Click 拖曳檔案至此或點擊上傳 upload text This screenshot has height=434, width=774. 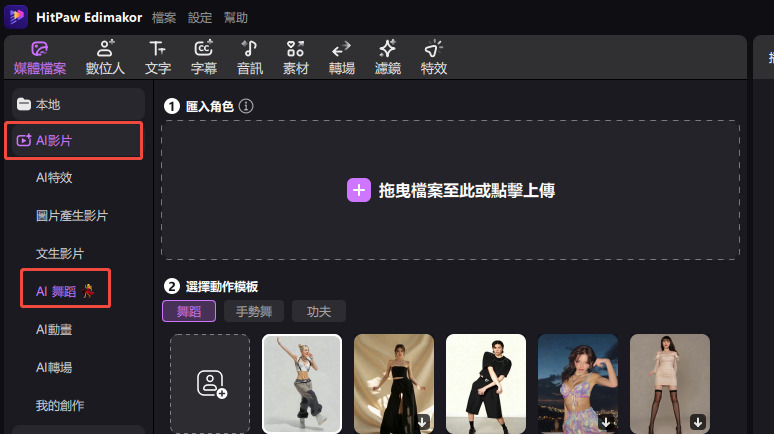[x=467, y=191]
